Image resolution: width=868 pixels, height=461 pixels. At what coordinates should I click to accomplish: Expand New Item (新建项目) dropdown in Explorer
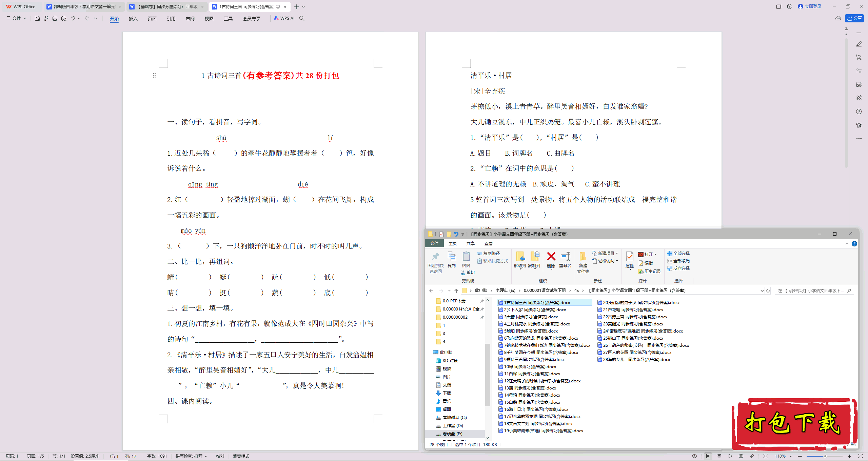click(x=605, y=254)
